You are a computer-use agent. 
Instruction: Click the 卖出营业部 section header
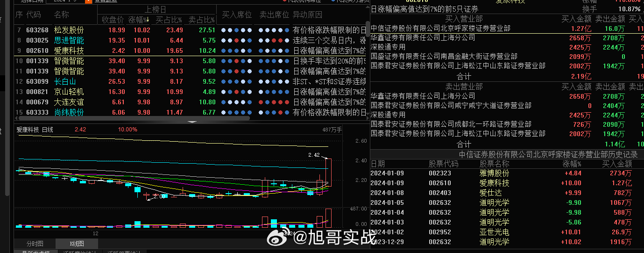464,87
